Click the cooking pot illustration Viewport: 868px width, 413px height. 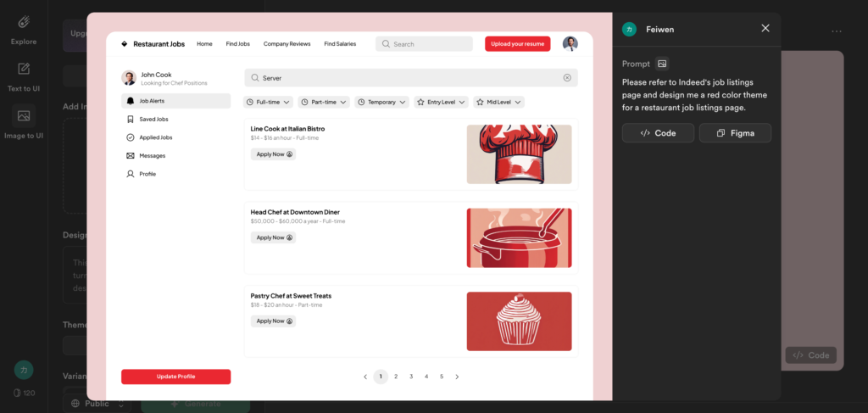pyautogui.click(x=520, y=238)
